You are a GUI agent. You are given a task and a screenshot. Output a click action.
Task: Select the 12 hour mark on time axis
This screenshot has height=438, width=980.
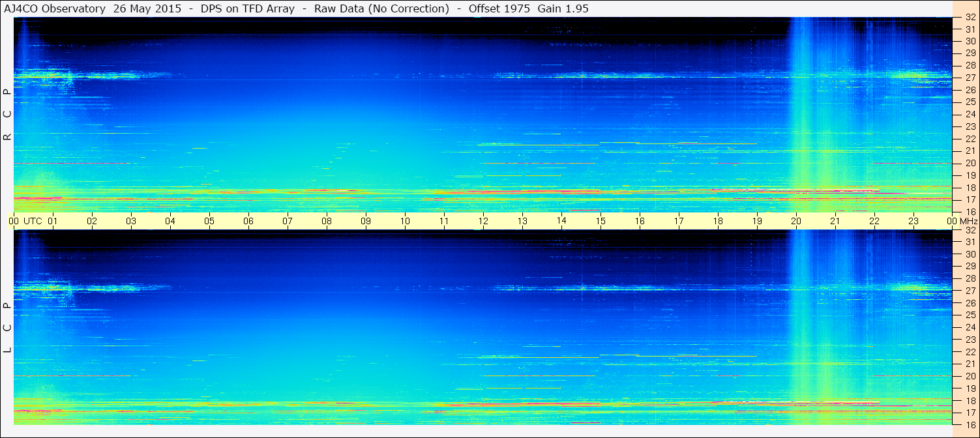coord(483,221)
